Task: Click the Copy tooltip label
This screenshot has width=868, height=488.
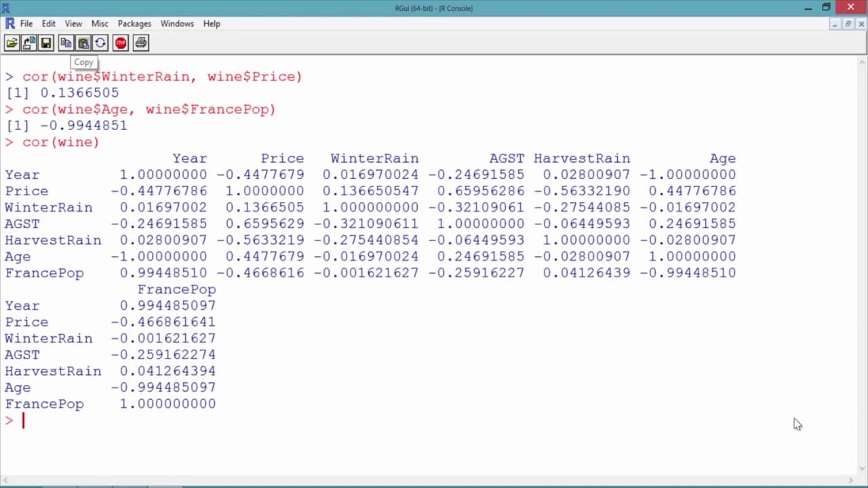Action: (x=83, y=62)
